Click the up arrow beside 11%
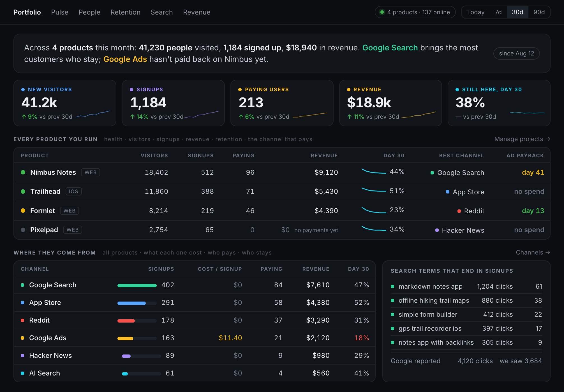 (x=349, y=117)
